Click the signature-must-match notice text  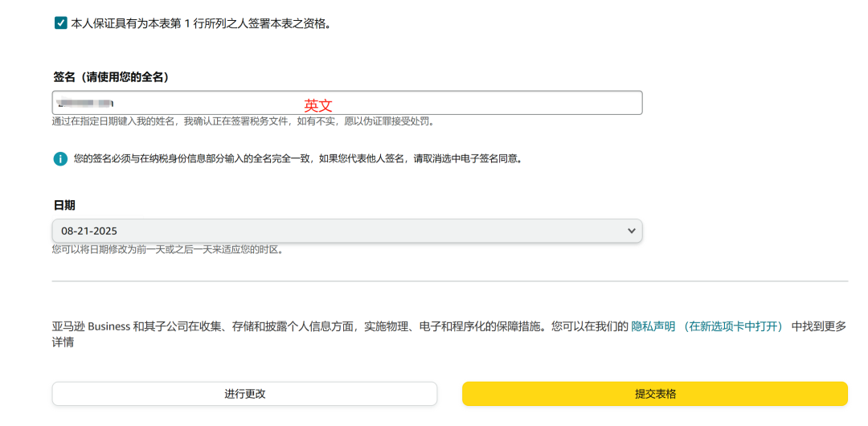click(298, 159)
